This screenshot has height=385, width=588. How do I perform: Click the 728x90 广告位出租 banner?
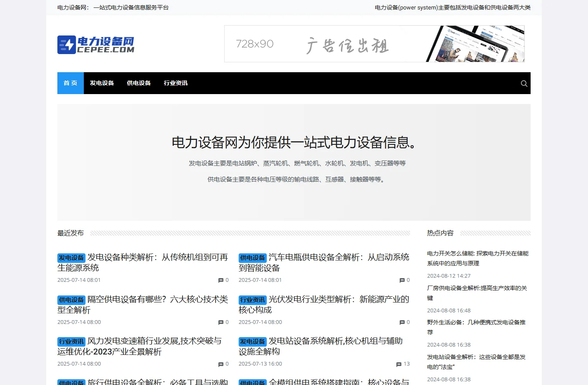[x=375, y=44]
